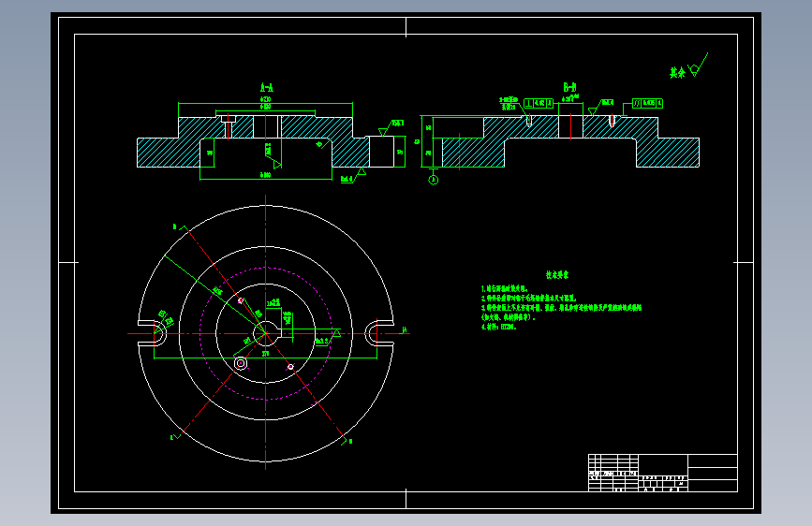Click the perpendicularity tolerance frame in B-B
The height and width of the screenshot is (526, 812).
pyautogui.click(x=538, y=103)
